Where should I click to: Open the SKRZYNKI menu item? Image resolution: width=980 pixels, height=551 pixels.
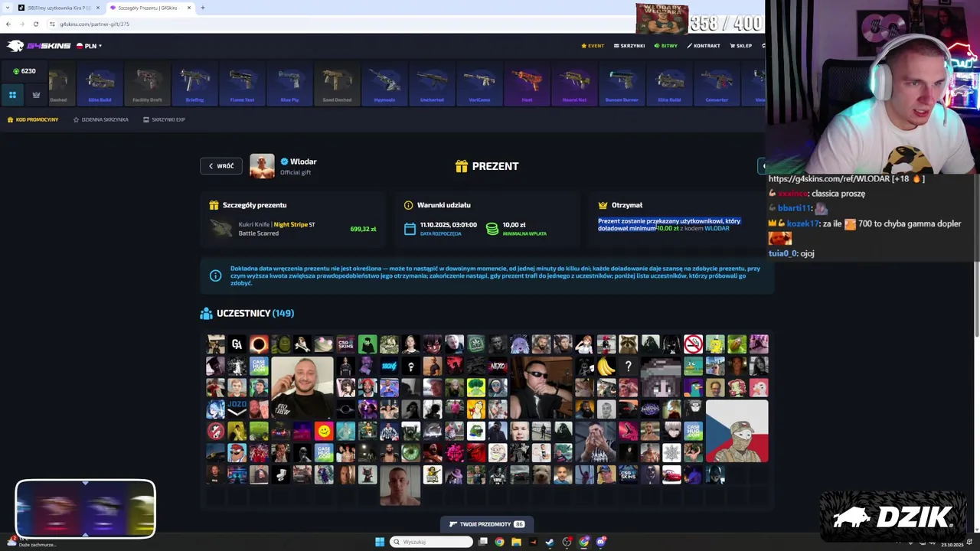pyautogui.click(x=629, y=46)
